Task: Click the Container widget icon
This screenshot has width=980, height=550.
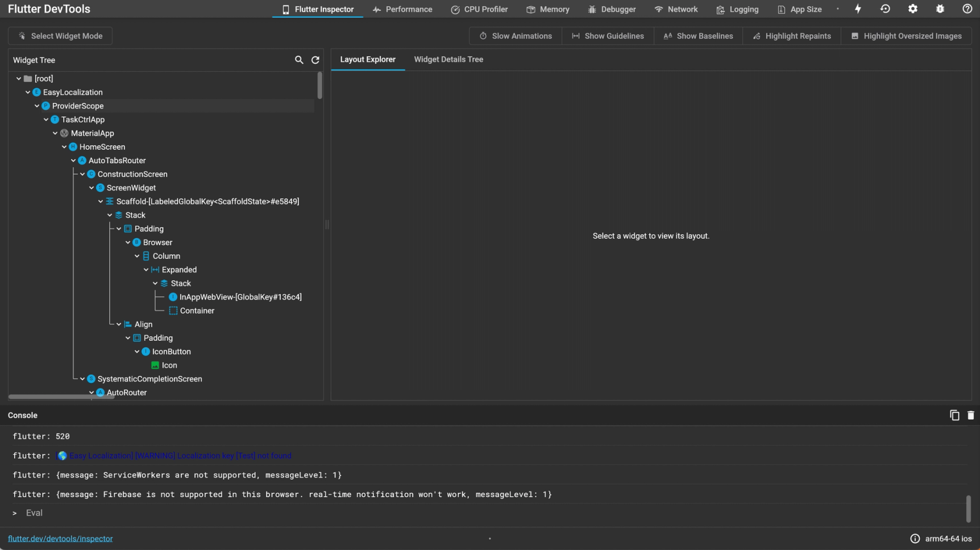Action: pyautogui.click(x=173, y=311)
